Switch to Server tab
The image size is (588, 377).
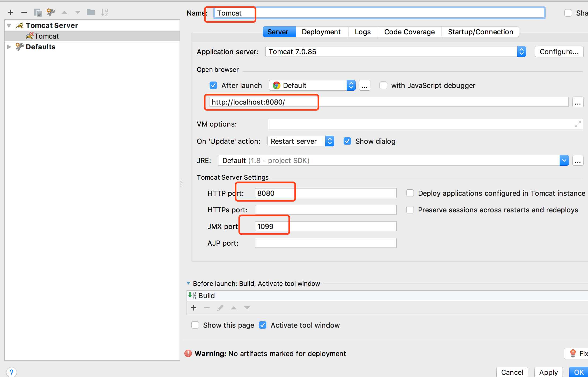pos(279,32)
